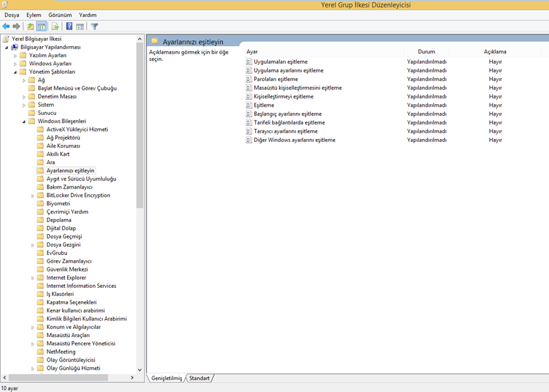549x392 pixels.
Task: Expand the Masaüstü Pencere Yöneticisi node
Action: click(33, 344)
